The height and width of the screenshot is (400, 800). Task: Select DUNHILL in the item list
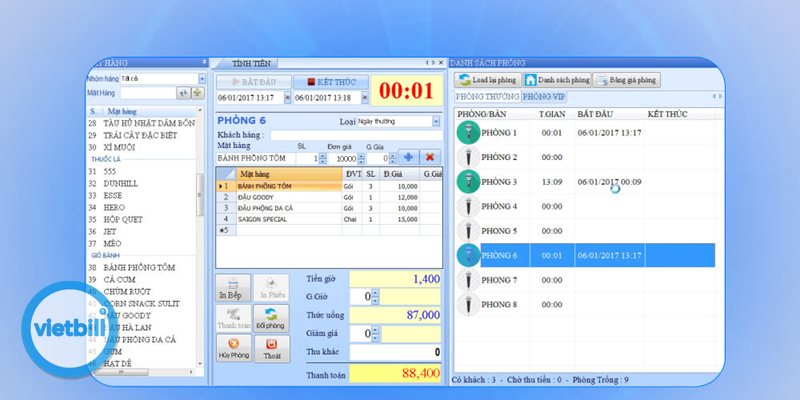coord(120,183)
